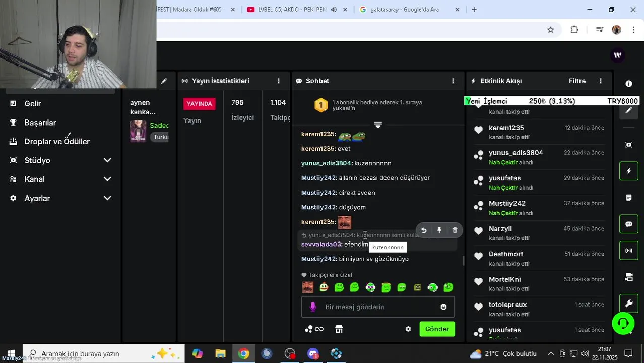This screenshot has width=644, height=363.
Task: Focus the Bir mesaj gönderin input field
Action: coord(378,307)
